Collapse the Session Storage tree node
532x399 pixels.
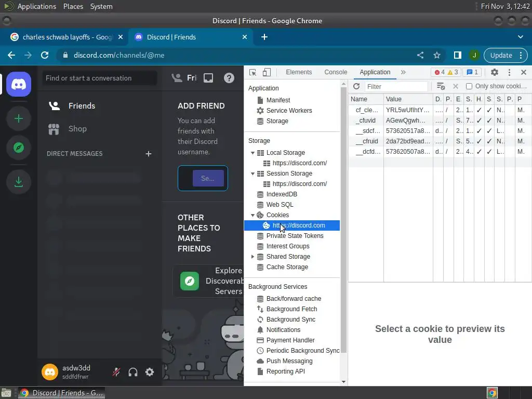[x=252, y=174]
